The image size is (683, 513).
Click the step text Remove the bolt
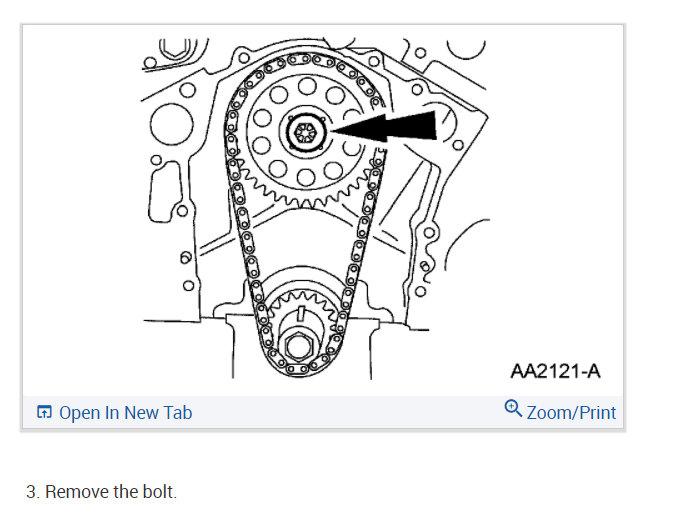tap(101, 492)
